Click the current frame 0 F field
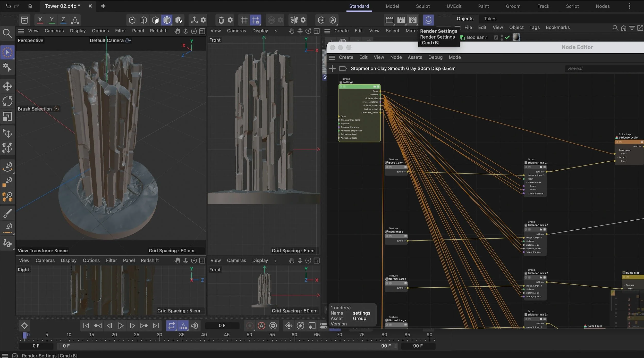The width and height of the screenshot is (644, 358). (x=222, y=326)
